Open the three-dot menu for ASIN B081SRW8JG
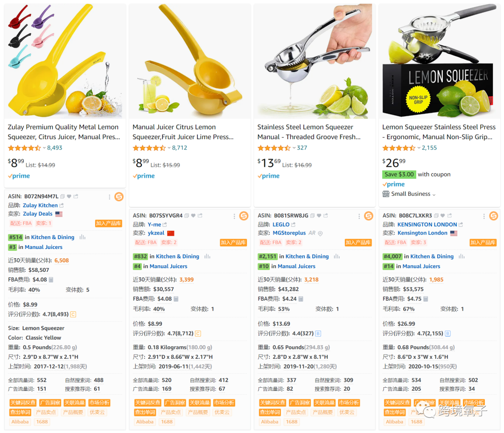This screenshot has width=504, height=433. coord(359,216)
